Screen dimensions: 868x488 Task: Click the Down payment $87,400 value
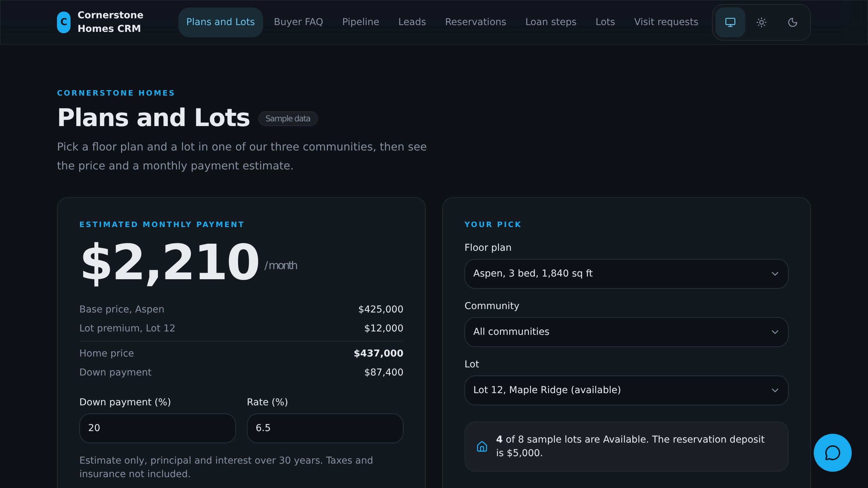[383, 372]
